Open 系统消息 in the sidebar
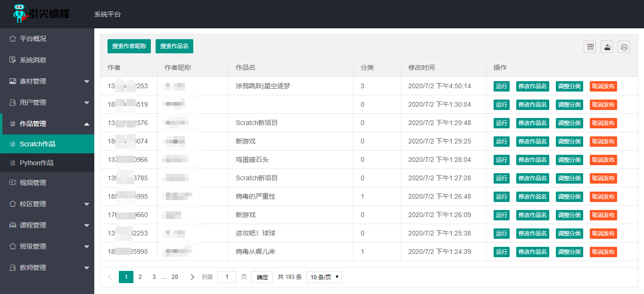Image resolution: width=644 pixels, height=294 pixels. click(x=33, y=60)
